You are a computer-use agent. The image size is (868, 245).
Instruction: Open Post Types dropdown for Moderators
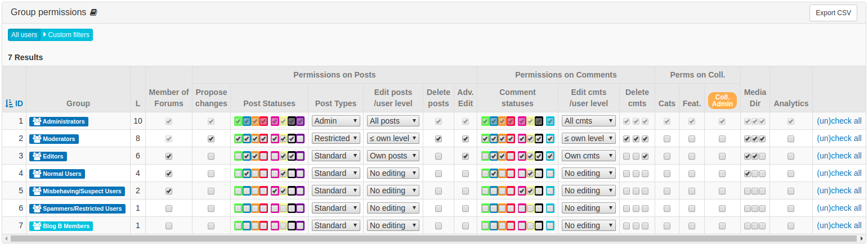pyautogui.click(x=336, y=138)
